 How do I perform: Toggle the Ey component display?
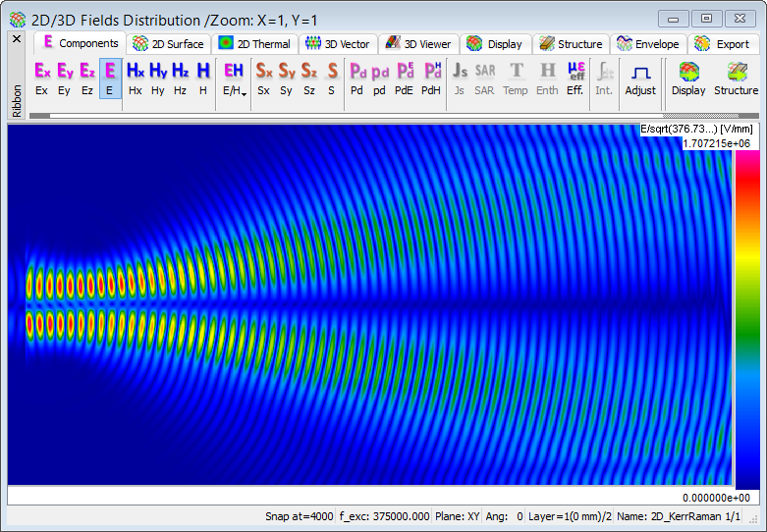[65, 78]
